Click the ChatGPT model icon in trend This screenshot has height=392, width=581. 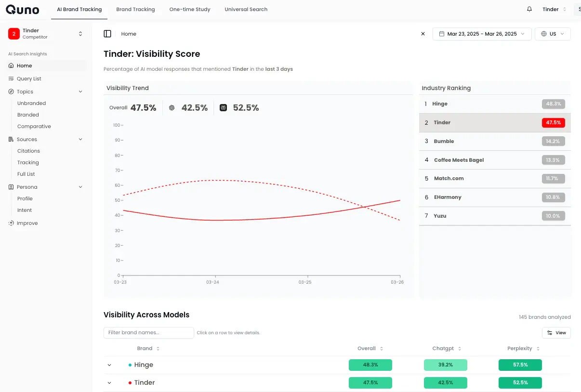(x=172, y=108)
